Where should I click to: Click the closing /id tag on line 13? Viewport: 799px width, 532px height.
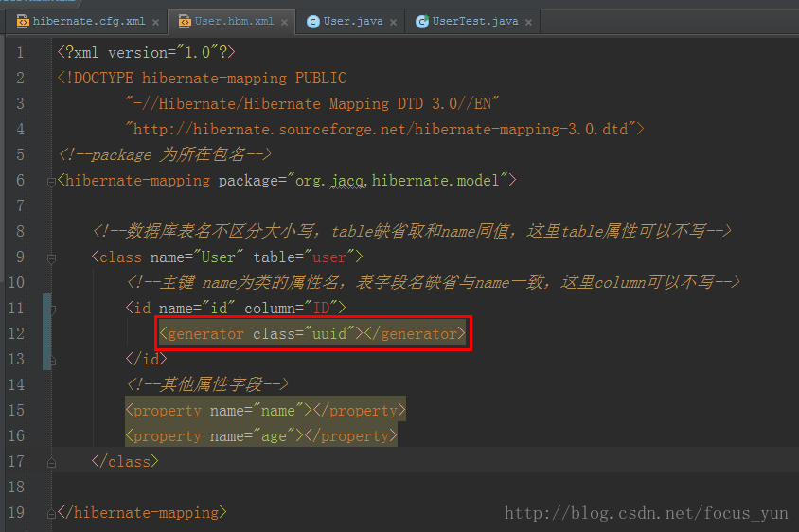point(146,359)
